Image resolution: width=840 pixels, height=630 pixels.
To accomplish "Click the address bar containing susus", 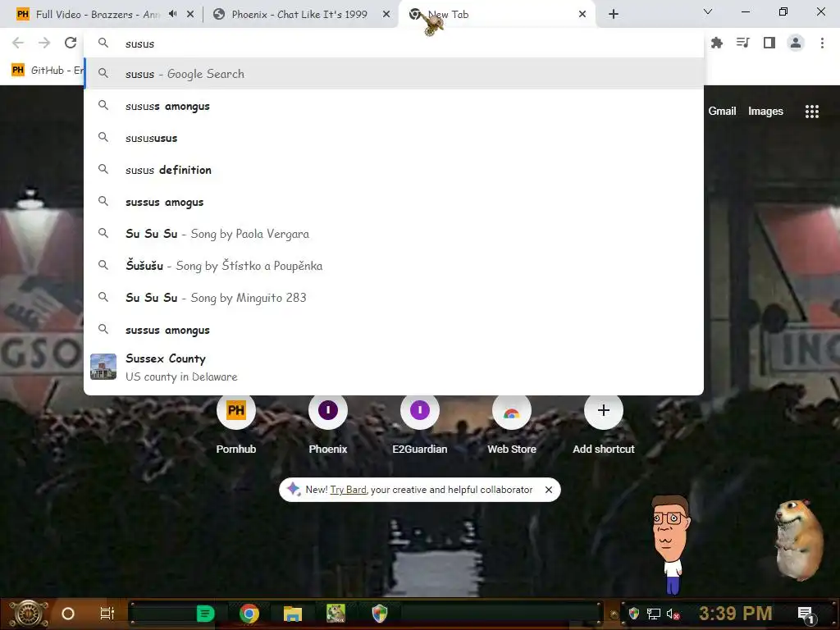I will pos(394,44).
